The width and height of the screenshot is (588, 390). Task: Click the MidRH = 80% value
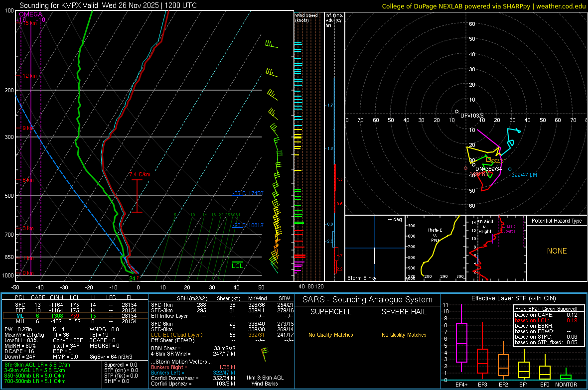pyautogui.click(x=20, y=346)
